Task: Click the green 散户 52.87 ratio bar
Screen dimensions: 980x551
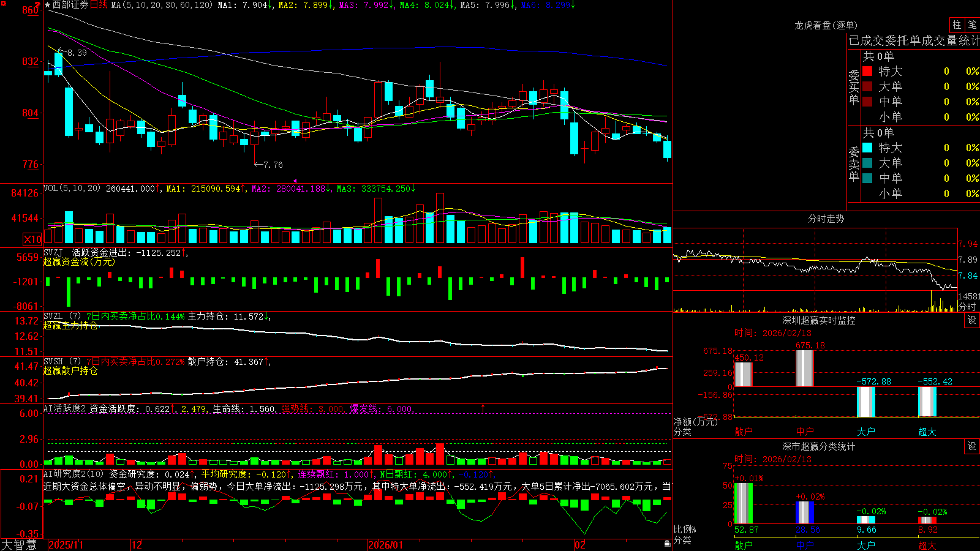Action: (744, 503)
